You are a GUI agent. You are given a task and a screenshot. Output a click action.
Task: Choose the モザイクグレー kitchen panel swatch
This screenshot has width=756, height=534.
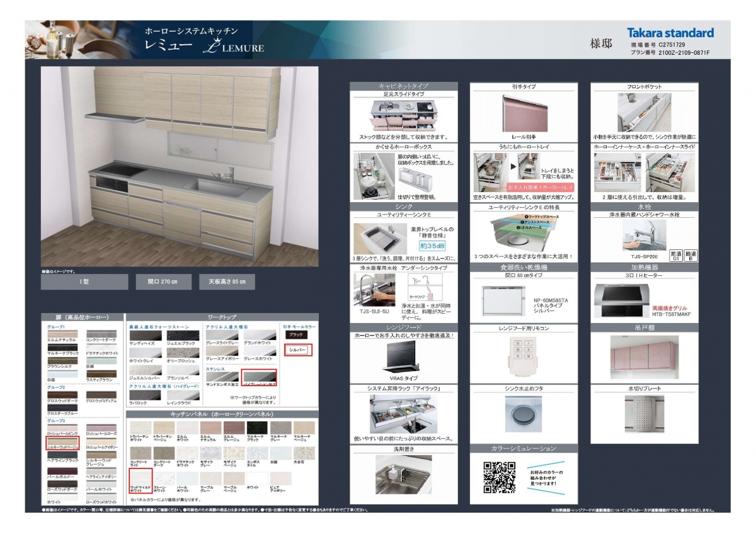point(210,453)
